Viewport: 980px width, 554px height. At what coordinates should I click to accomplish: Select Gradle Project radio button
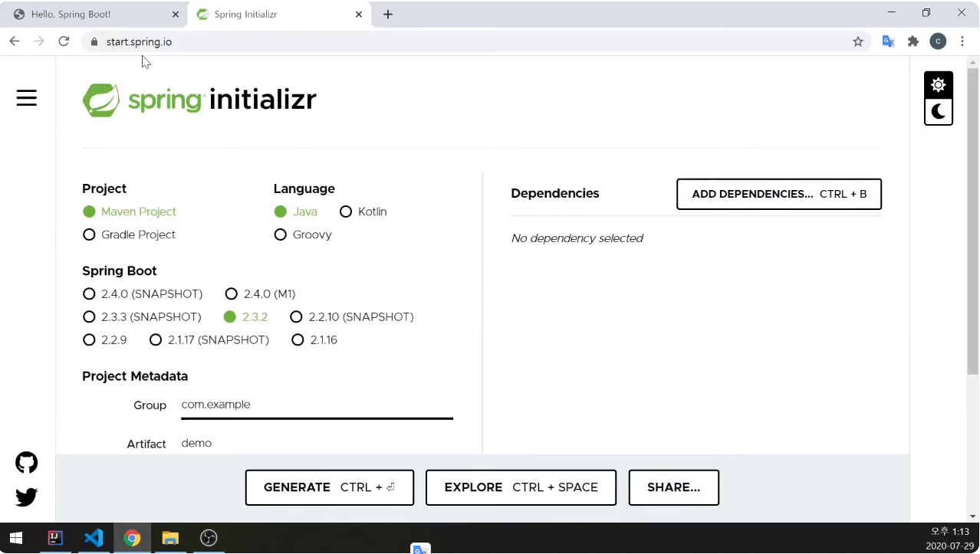click(129, 234)
